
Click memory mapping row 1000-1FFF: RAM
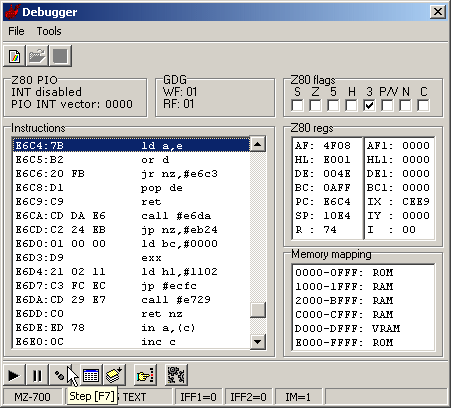pos(344,287)
